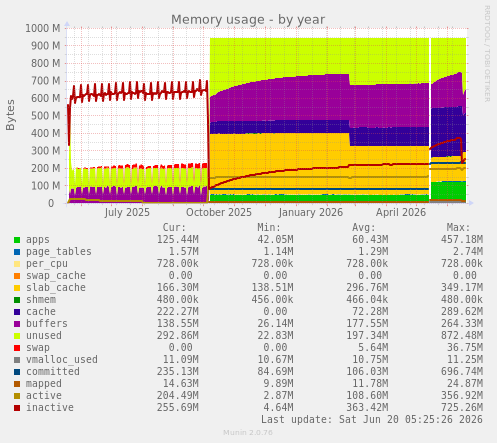The height and width of the screenshot is (443, 497).
Task: Click the '1000 M' y-axis label
Action: [x=43, y=28]
